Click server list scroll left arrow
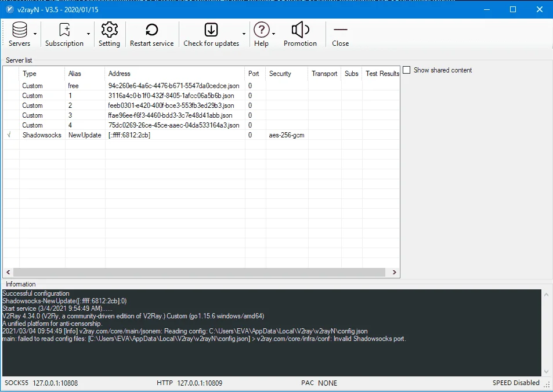 pos(8,272)
